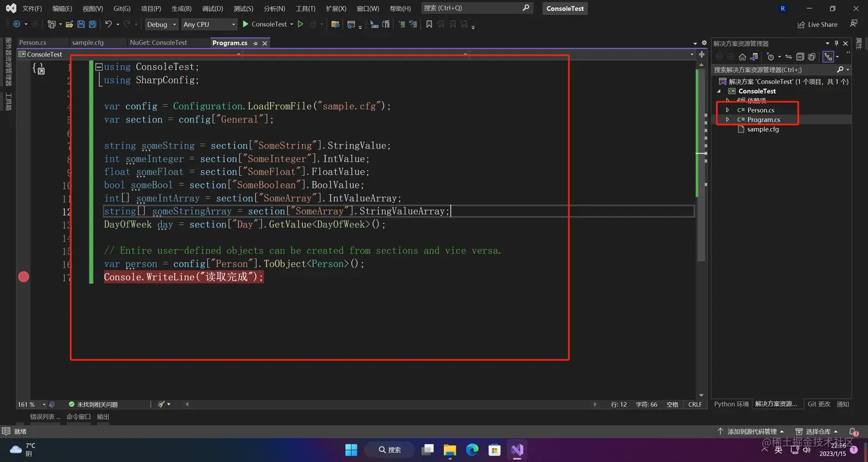Click the Windows Start button

click(x=351, y=449)
